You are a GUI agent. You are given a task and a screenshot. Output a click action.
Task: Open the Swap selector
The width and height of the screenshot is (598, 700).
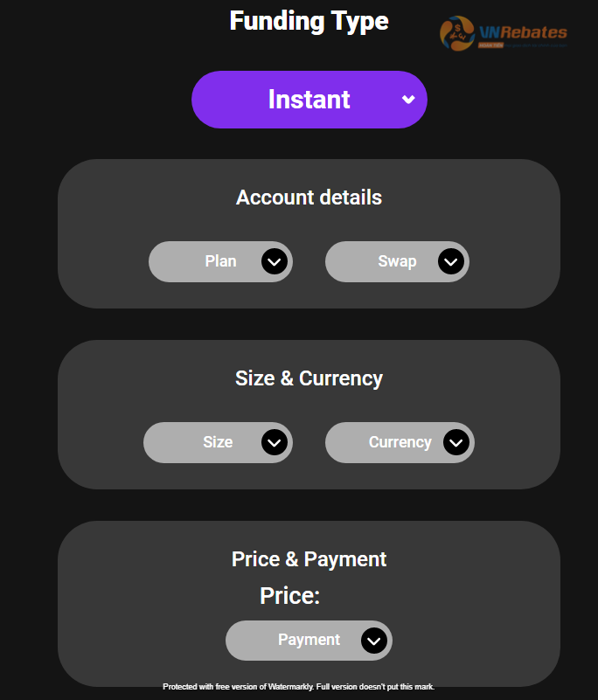397,261
